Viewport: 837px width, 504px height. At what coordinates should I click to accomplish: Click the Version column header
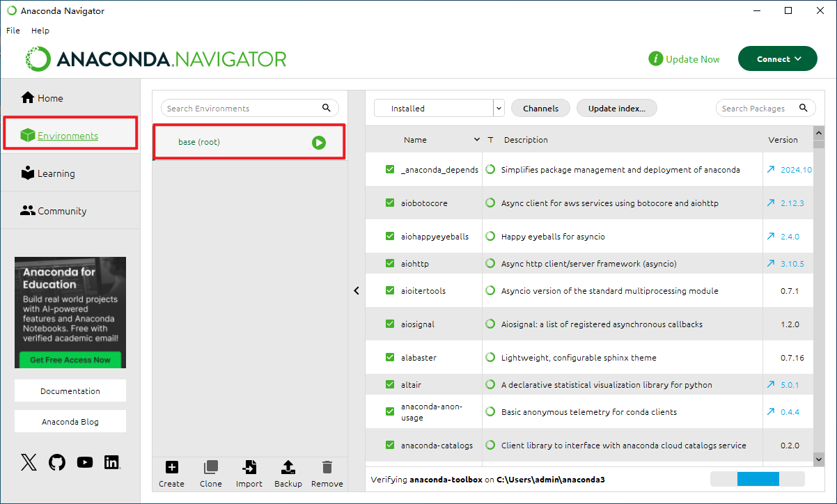tap(783, 140)
